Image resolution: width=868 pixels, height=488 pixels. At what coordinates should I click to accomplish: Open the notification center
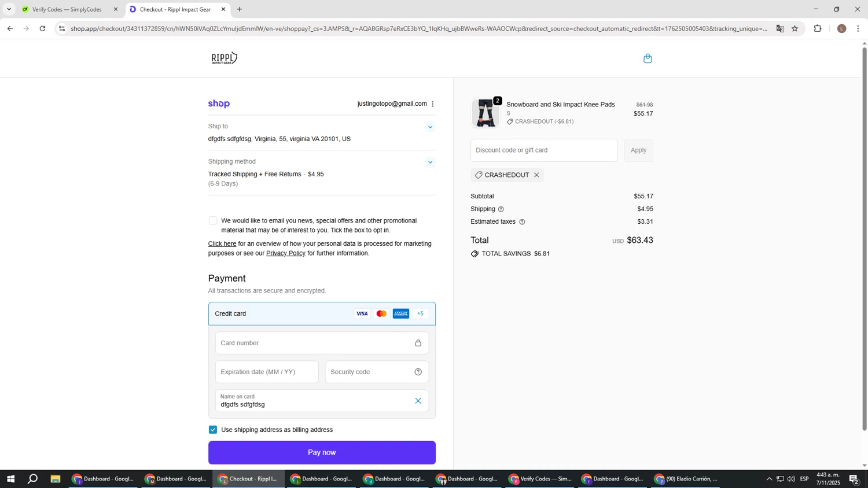click(x=854, y=479)
